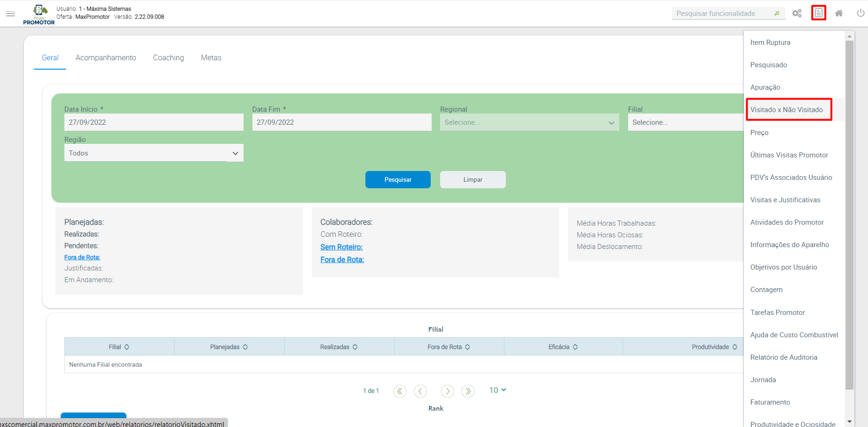This screenshot has width=868, height=427.
Task: Open the reports list icon
Action: (819, 13)
